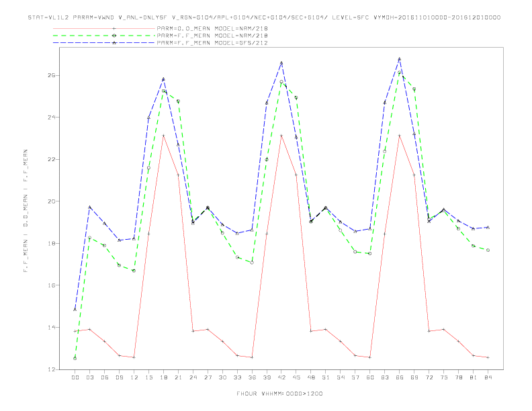Click x-axis forecast hour label 39

[267, 377]
